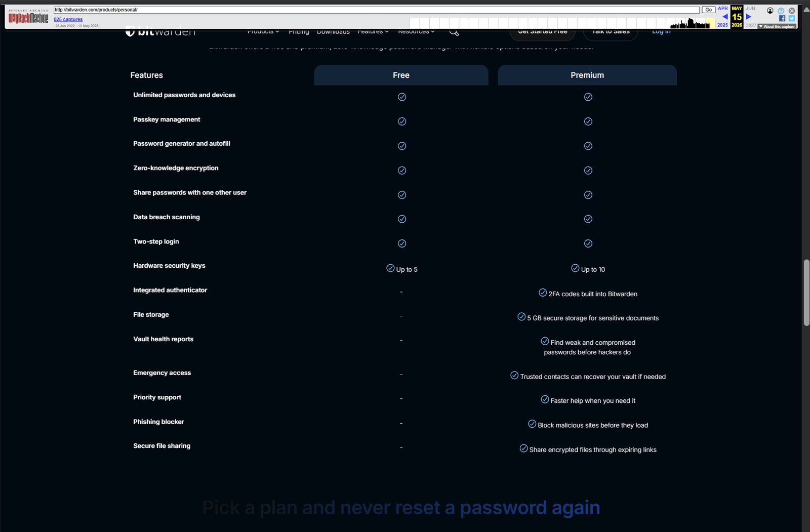Open the 825 captures link

coord(68,19)
